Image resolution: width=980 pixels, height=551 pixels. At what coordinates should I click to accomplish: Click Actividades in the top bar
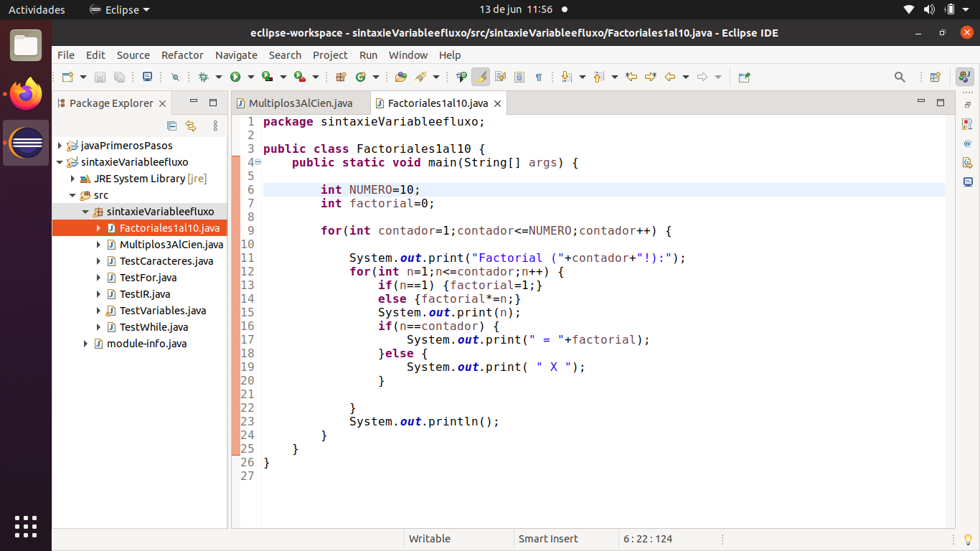[37, 10]
